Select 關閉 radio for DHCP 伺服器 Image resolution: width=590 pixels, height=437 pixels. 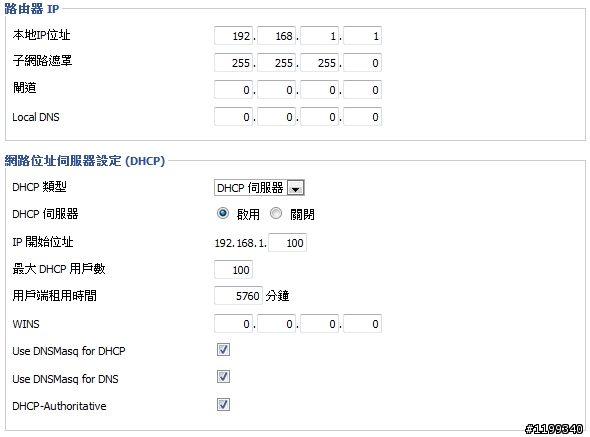[276, 213]
